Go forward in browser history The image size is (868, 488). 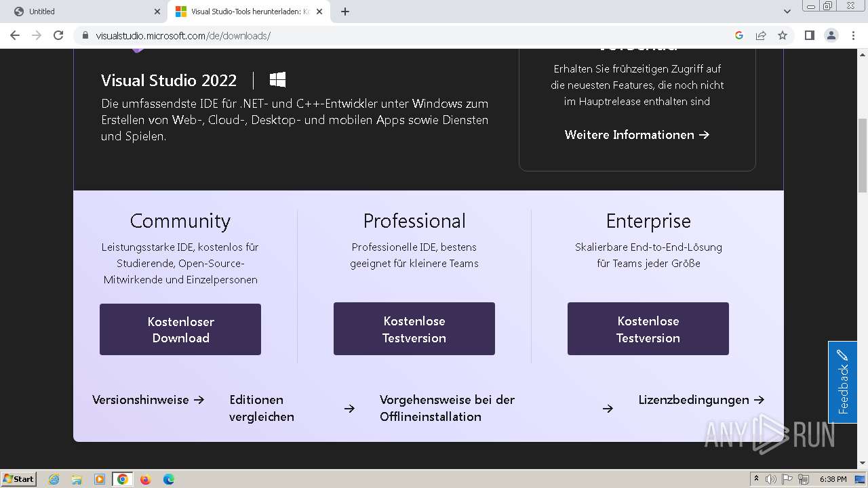pos(37,35)
